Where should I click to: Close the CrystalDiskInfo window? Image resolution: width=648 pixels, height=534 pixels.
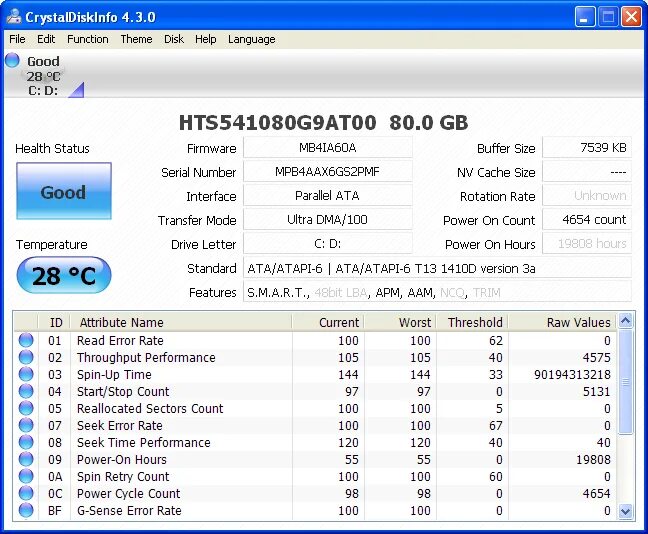[631, 17]
